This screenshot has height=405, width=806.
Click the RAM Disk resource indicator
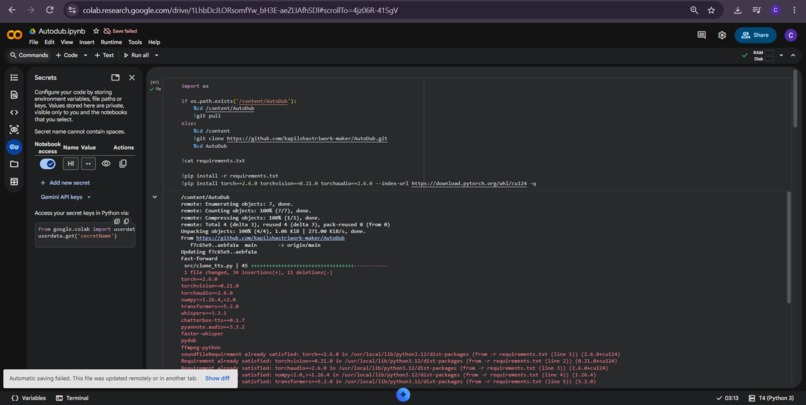762,56
